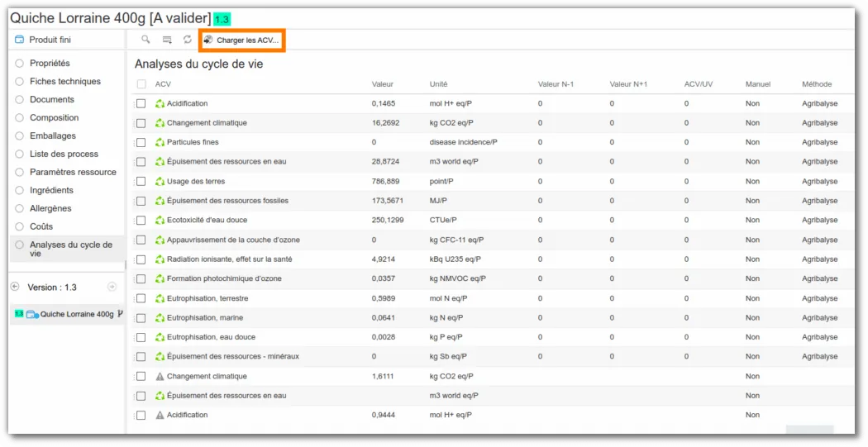Click the Valeur column header
The image size is (868, 447).
tap(383, 84)
